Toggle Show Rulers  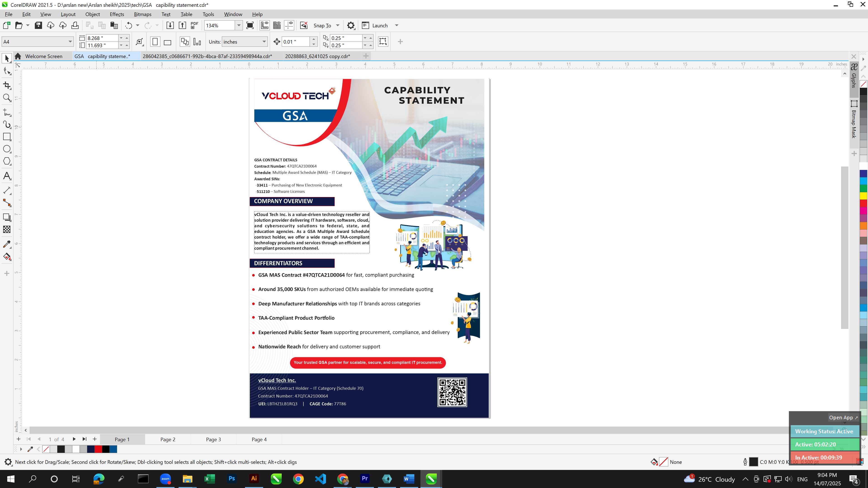[x=264, y=25]
